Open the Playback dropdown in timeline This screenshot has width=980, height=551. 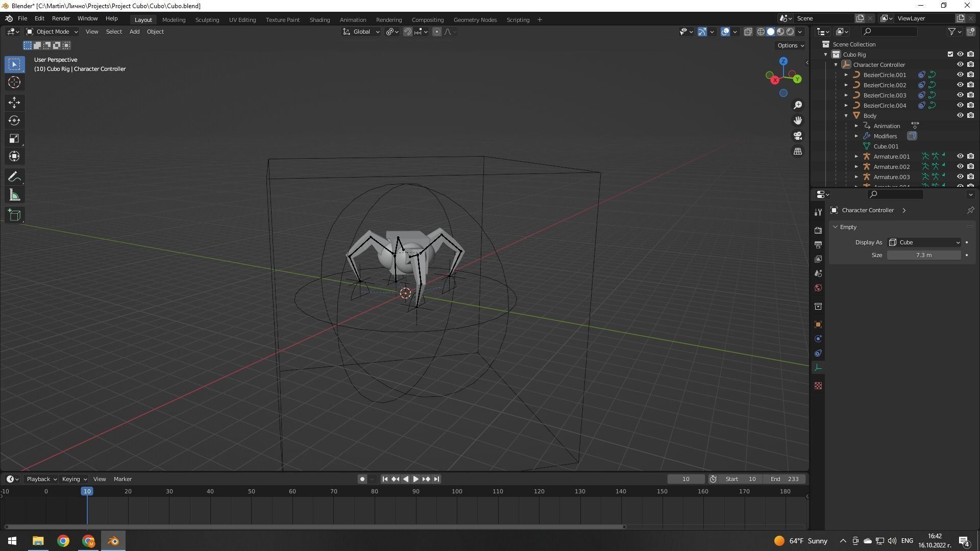pos(41,479)
